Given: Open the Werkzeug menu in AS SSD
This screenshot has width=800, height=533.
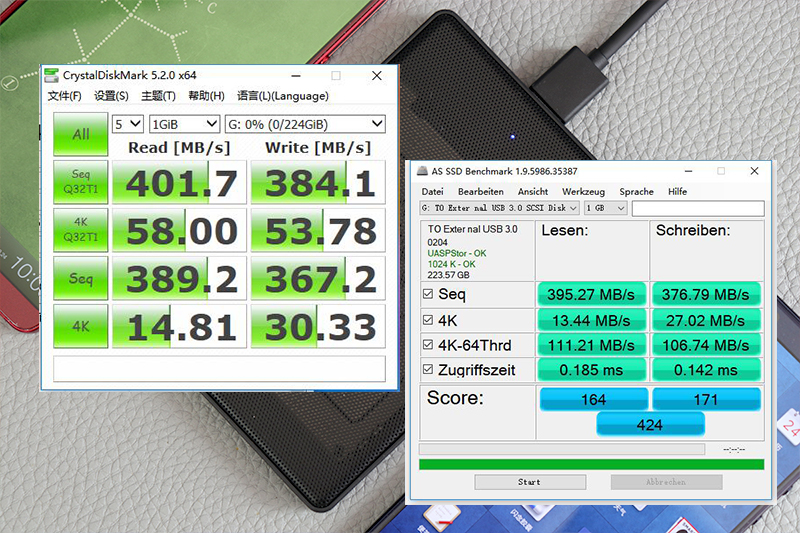Looking at the screenshot, I should pos(583,192).
